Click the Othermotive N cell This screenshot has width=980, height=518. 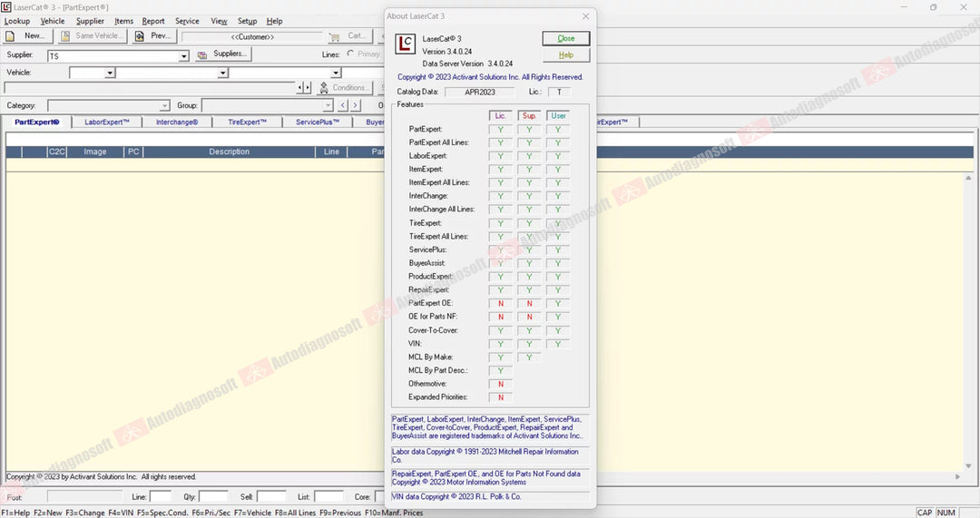[x=501, y=385]
